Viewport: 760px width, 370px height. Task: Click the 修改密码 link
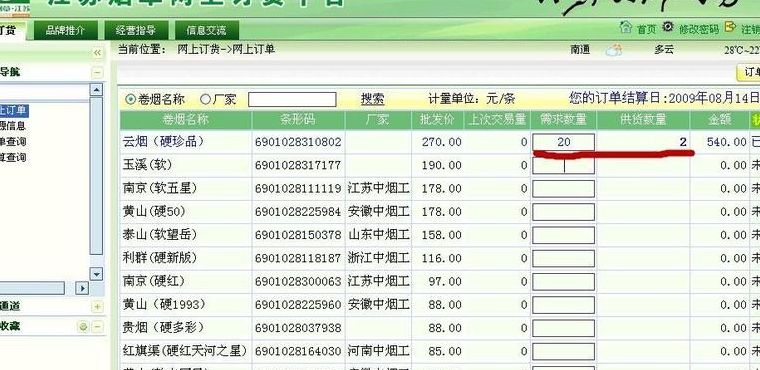pos(698,29)
